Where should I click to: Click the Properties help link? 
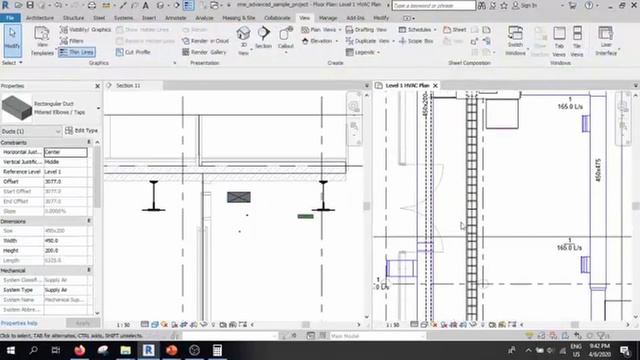19,323
